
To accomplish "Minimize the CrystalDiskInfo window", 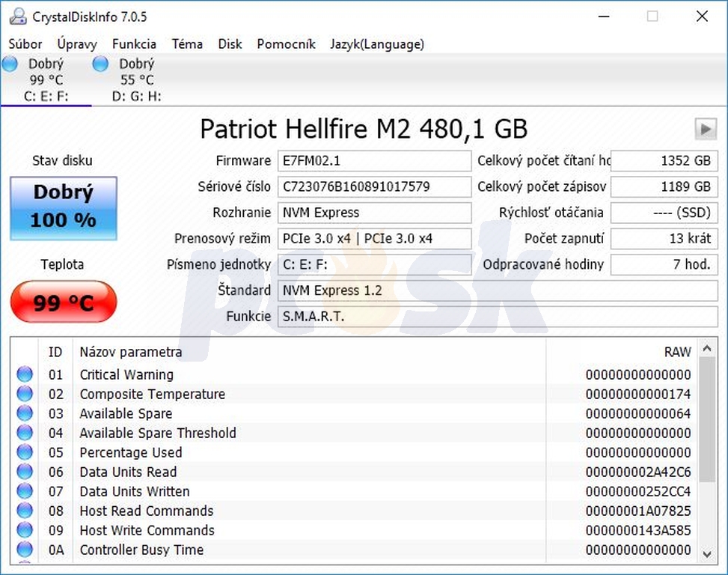I will (604, 16).
